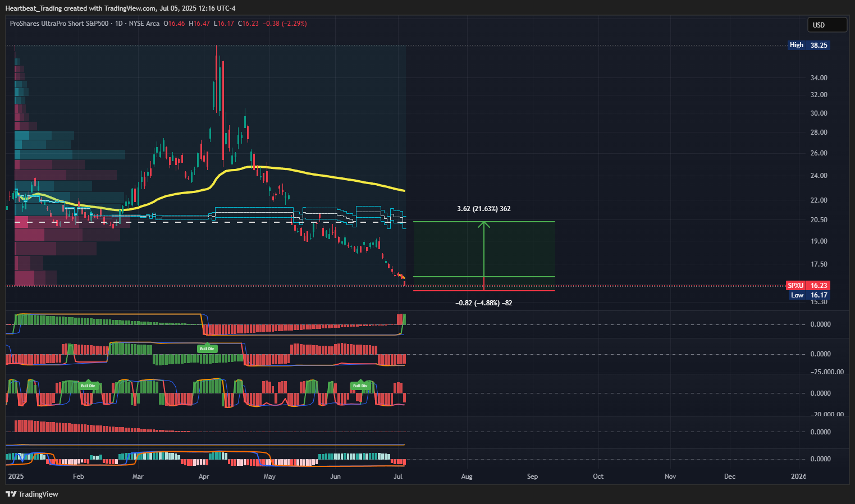Click the Bull Div label near June
This screenshot has width=855, height=504.
360,386
